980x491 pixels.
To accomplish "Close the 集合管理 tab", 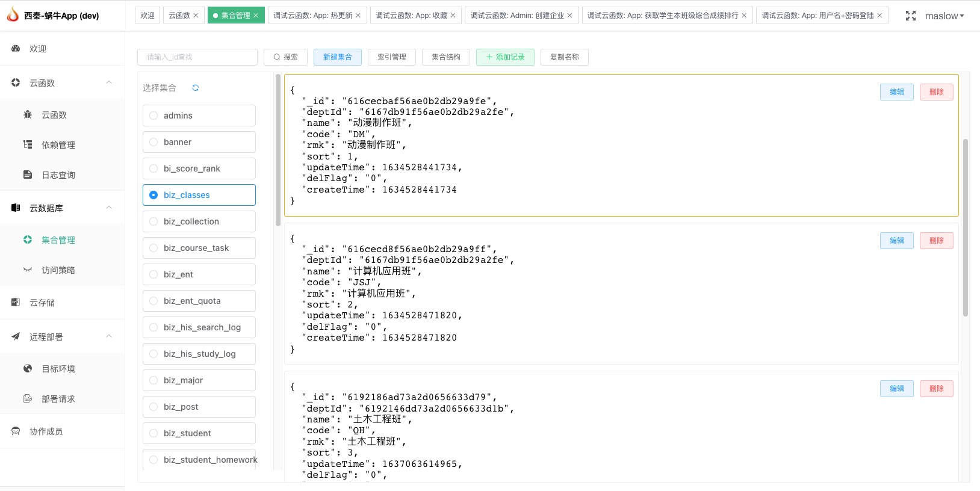I will tap(256, 16).
